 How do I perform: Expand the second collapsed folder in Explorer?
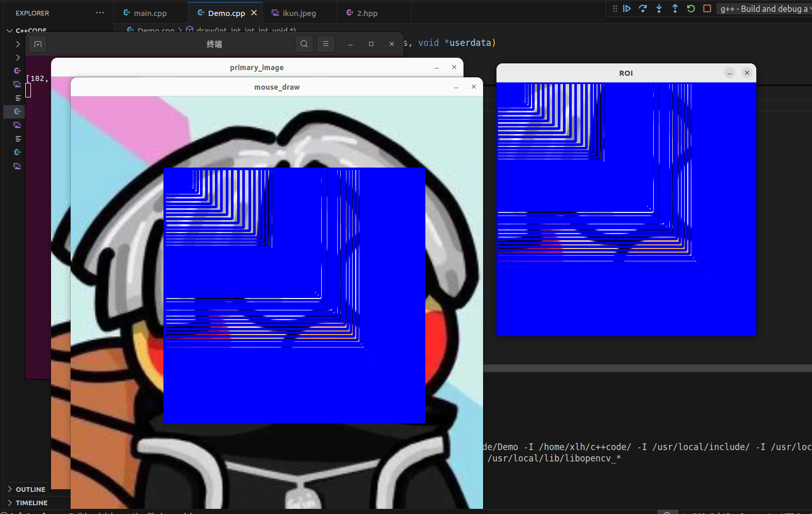18,58
